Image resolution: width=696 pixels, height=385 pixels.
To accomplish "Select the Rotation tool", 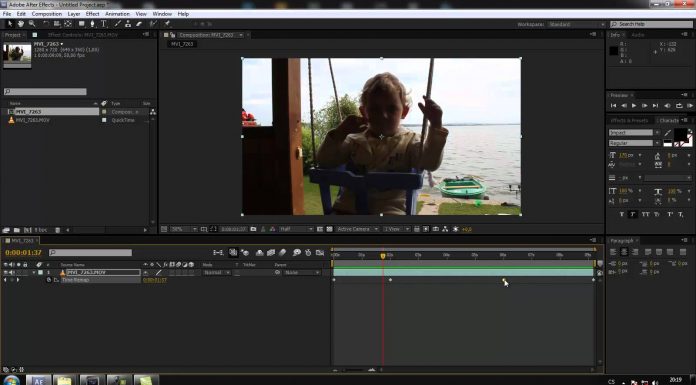I will click(x=46, y=24).
